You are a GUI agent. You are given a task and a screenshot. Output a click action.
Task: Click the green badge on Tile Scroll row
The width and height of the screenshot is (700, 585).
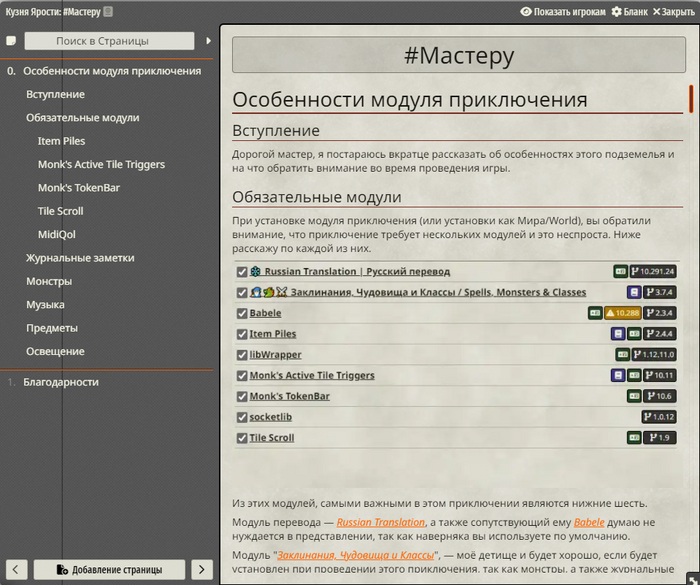pos(634,438)
